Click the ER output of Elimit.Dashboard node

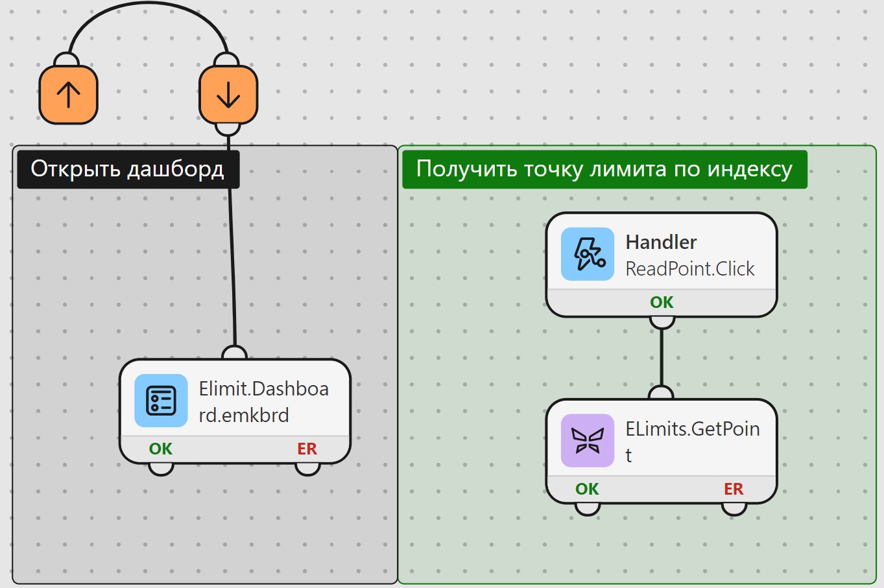[307, 449]
